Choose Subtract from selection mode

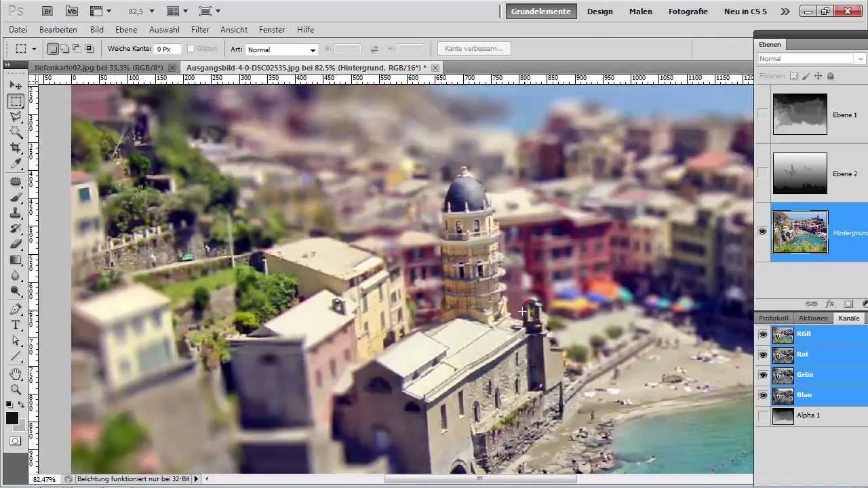coord(77,49)
